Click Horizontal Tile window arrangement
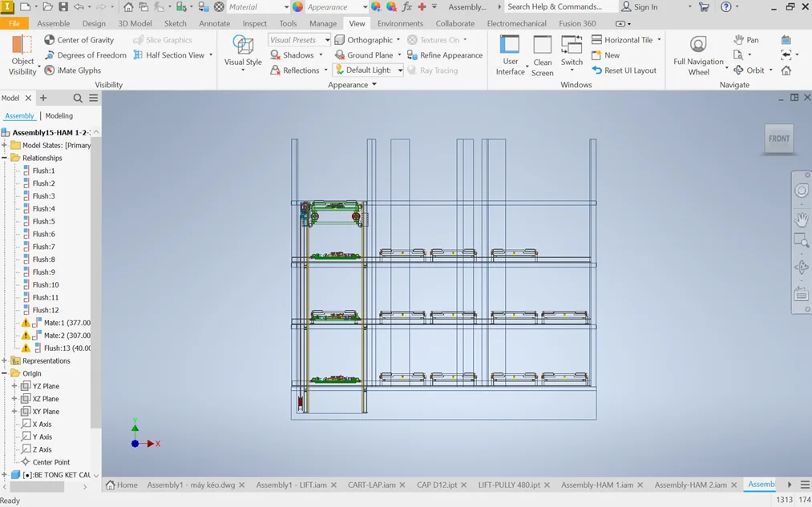Image resolution: width=812 pixels, height=507 pixels. click(x=622, y=40)
